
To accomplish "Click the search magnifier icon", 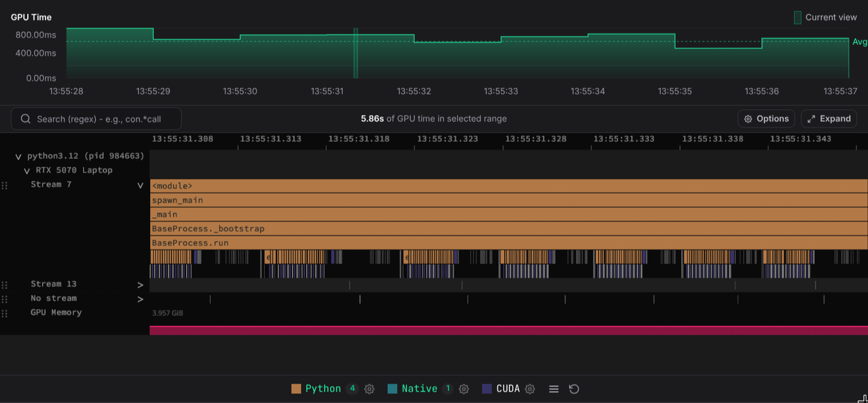I will point(25,119).
